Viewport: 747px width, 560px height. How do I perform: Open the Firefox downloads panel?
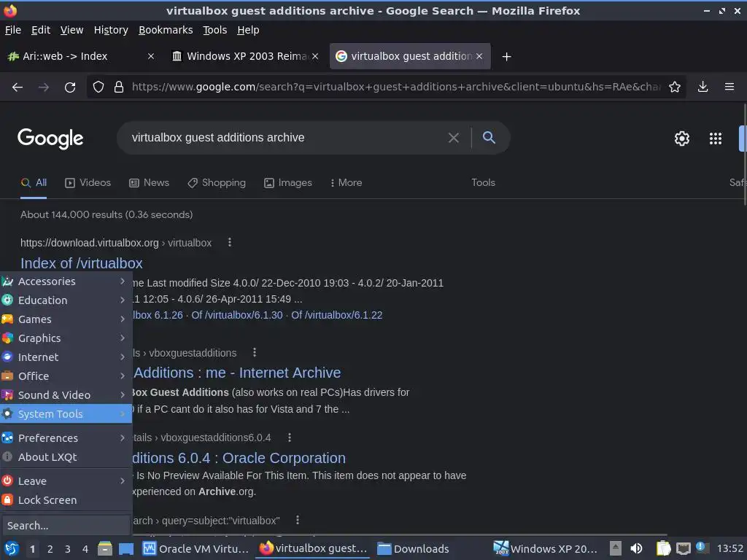click(x=703, y=87)
